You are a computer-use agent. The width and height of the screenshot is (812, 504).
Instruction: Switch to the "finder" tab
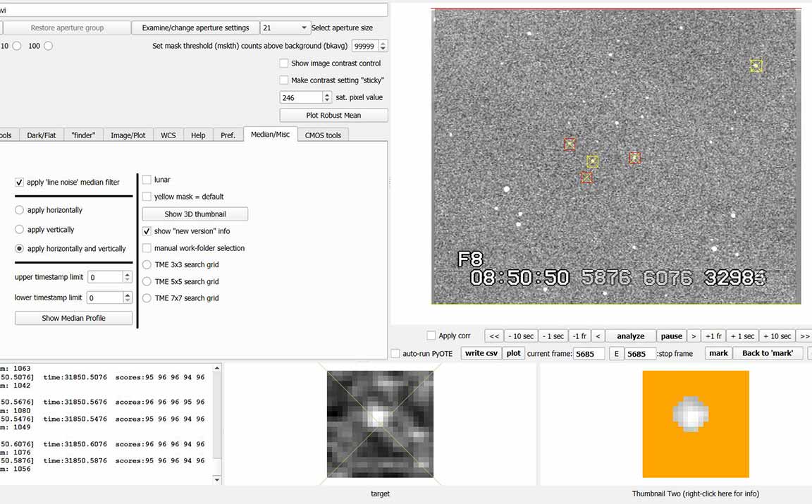[83, 135]
